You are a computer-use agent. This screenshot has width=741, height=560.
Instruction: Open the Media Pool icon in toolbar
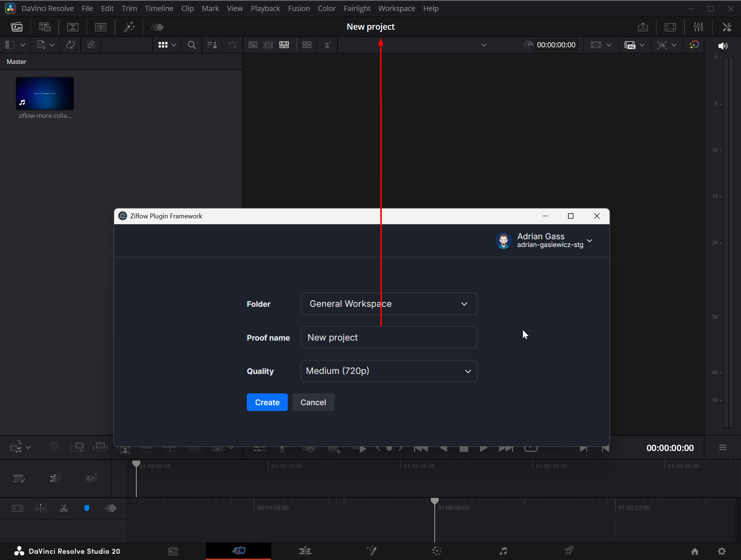[17, 27]
